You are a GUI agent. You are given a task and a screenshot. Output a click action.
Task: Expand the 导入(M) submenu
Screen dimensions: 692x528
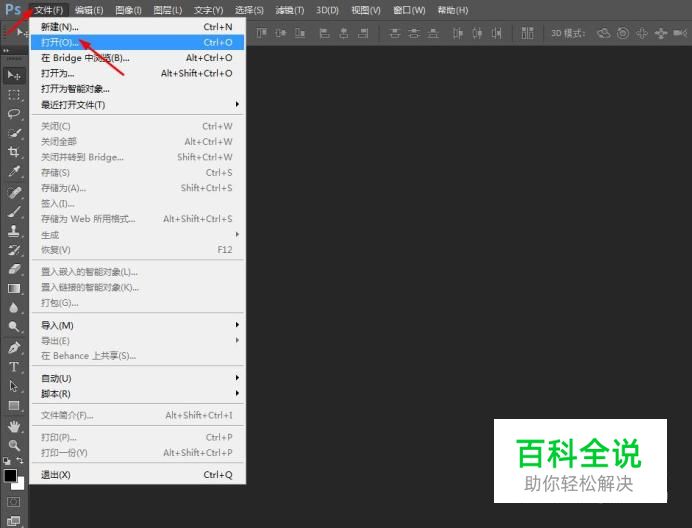point(137,325)
